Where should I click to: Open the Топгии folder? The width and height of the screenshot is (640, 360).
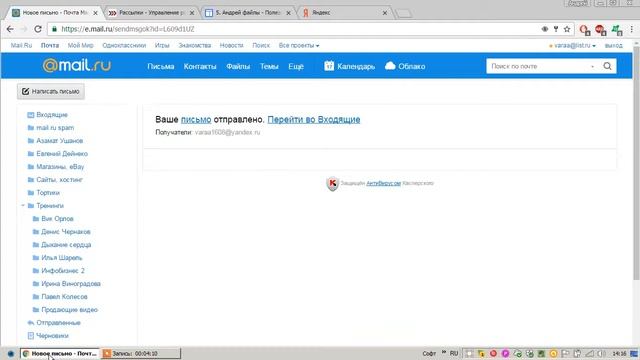tap(48, 193)
